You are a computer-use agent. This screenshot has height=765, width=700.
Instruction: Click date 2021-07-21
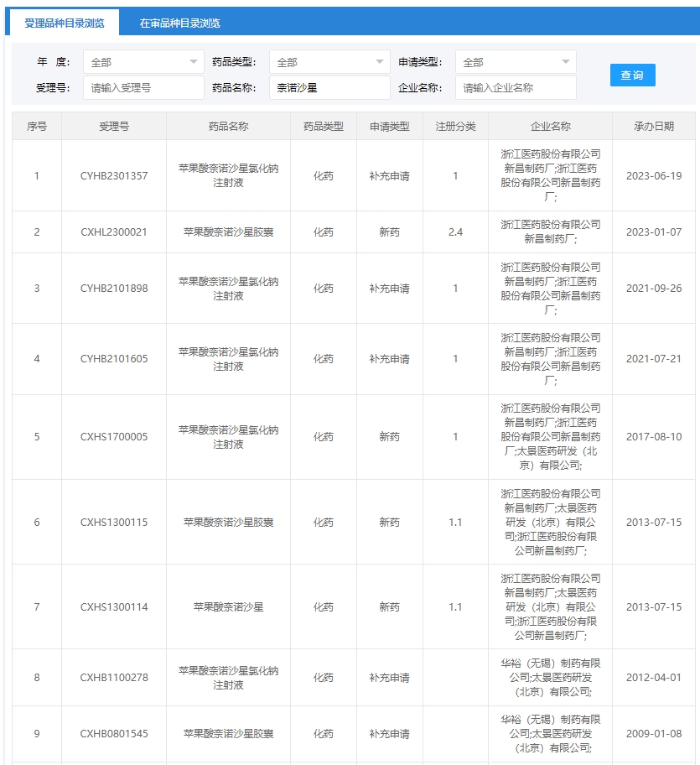[x=654, y=359]
